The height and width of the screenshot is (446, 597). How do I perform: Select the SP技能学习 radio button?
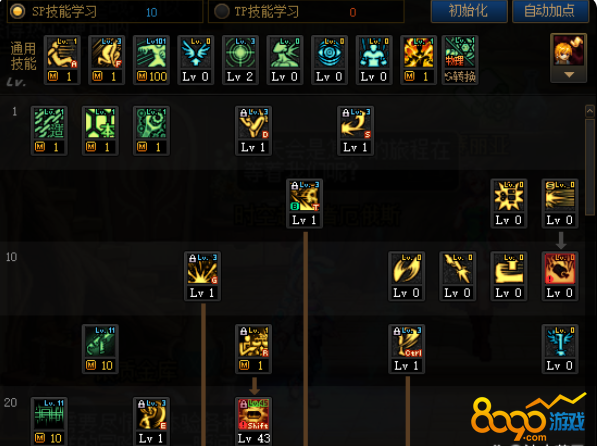pos(18,11)
